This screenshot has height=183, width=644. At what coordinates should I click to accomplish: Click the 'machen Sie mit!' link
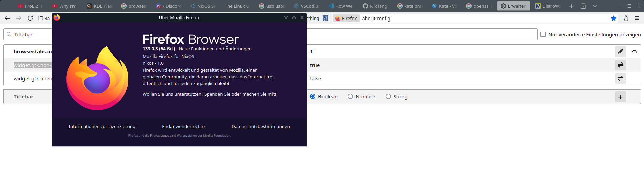259,94
